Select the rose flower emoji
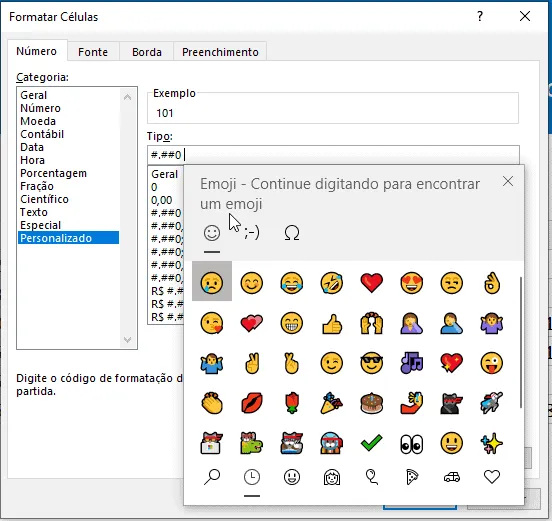 tap(292, 403)
